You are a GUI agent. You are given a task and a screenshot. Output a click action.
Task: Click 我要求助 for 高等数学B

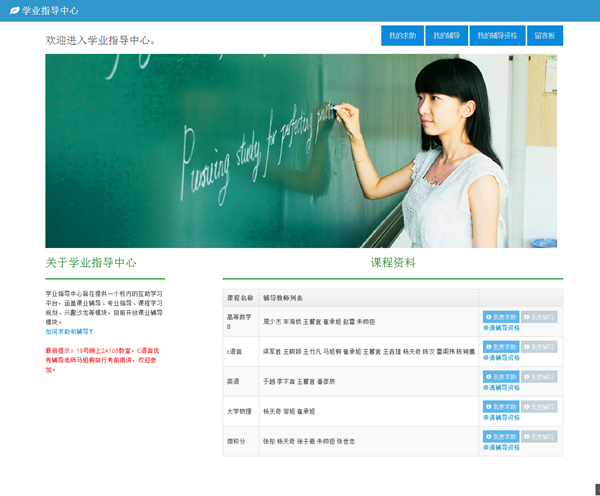pos(501,317)
